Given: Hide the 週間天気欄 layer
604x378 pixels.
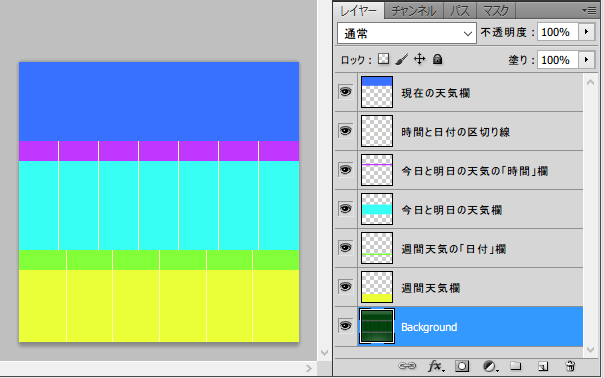Looking at the screenshot, I should tap(346, 287).
